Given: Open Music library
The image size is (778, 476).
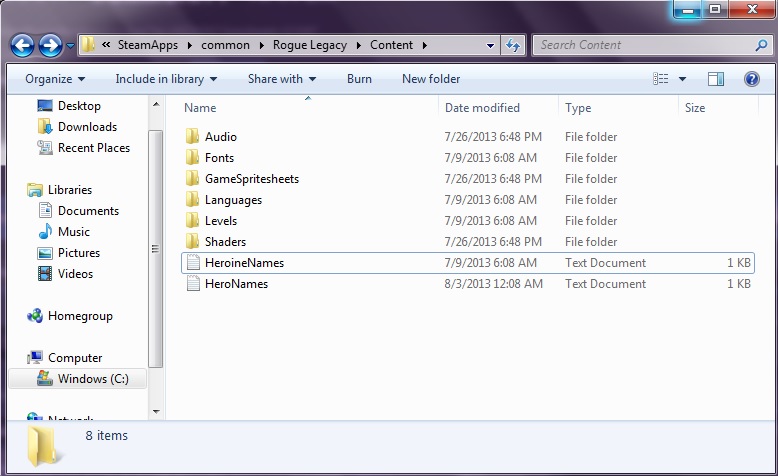Looking at the screenshot, I should [x=73, y=231].
